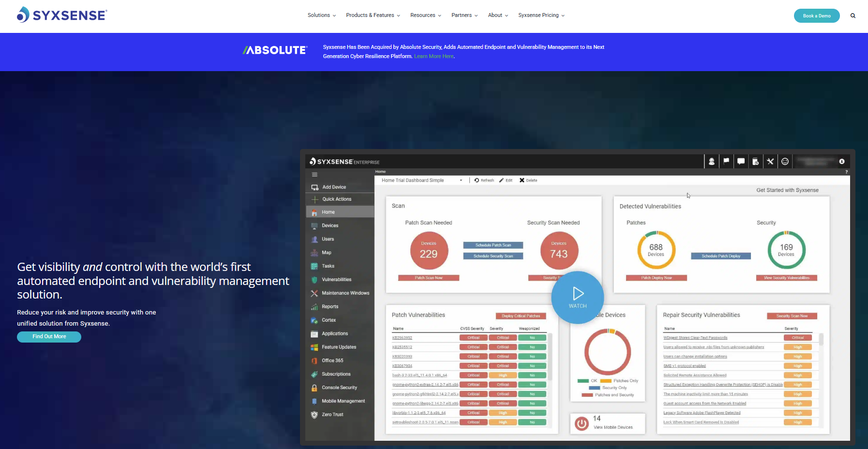Click the 229 Devices red circle
868x449 pixels.
pos(429,250)
